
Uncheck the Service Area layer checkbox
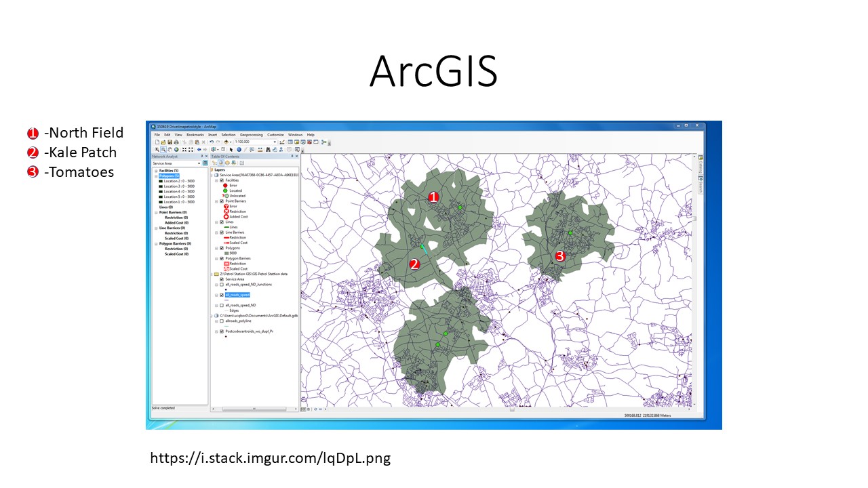[x=222, y=279]
